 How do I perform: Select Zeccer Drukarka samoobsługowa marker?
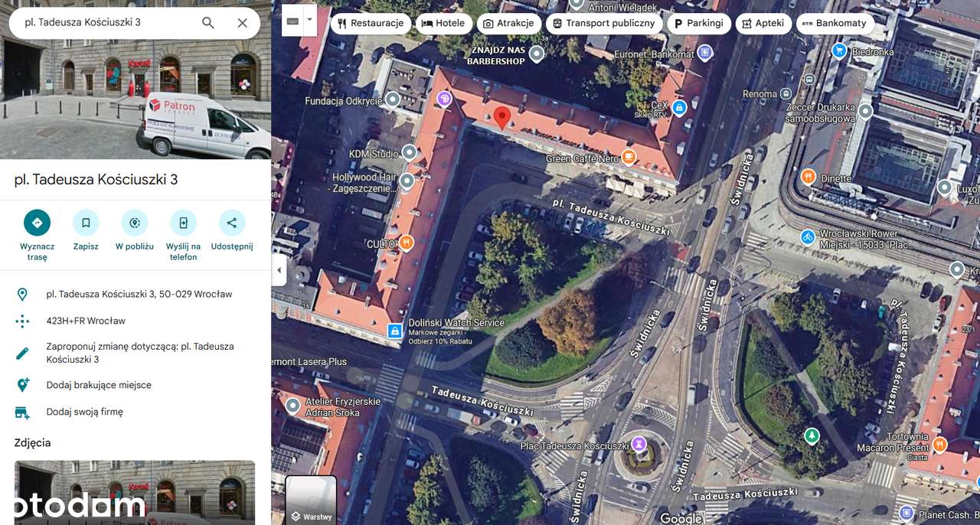coord(865,112)
